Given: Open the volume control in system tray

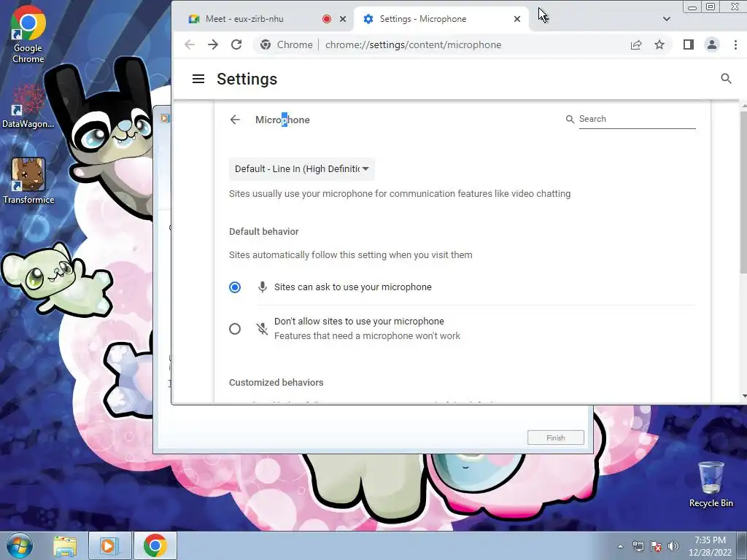Looking at the screenshot, I should point(673,546).
